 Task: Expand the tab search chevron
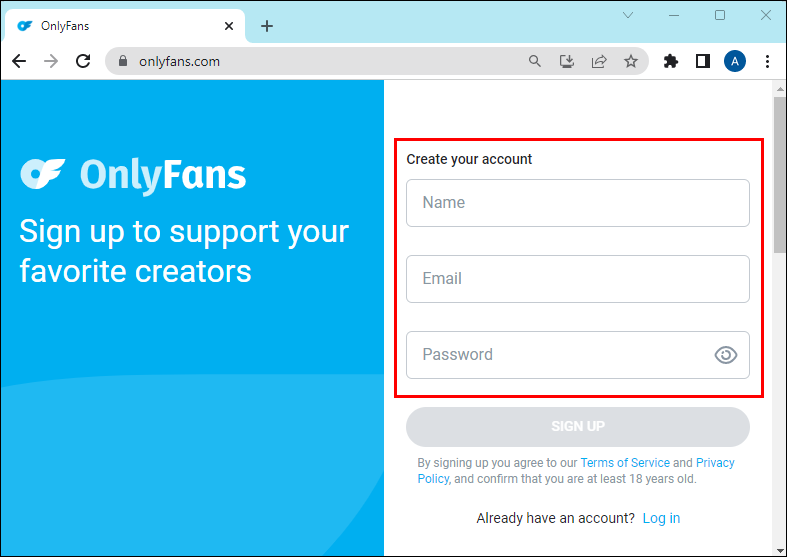629,15
